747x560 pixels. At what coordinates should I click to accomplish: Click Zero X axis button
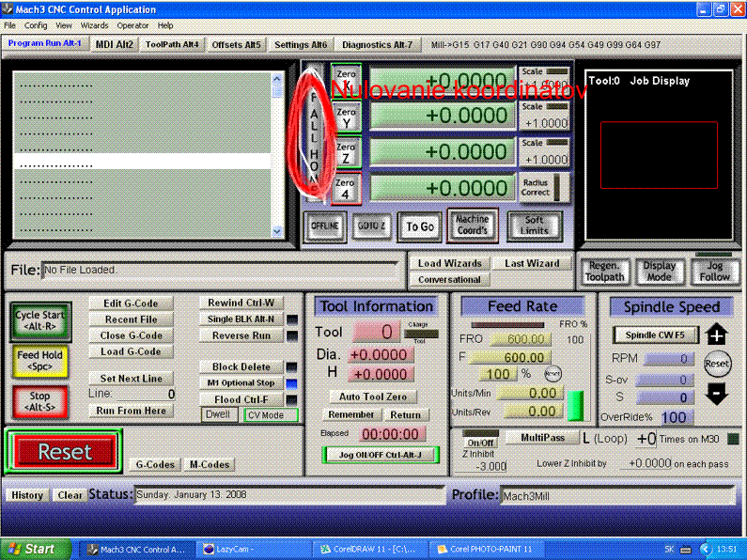tap(346, 79)
